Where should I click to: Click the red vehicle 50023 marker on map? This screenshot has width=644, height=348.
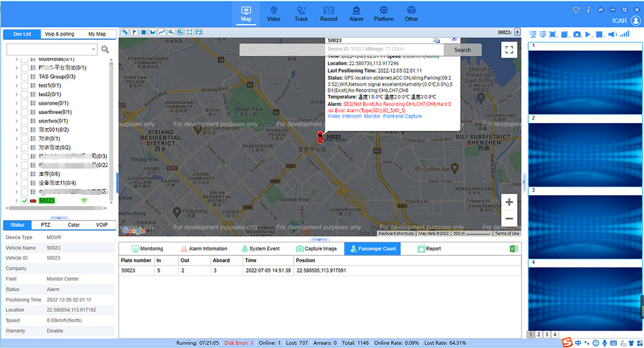pyautogui.click(x=320, y=137)
